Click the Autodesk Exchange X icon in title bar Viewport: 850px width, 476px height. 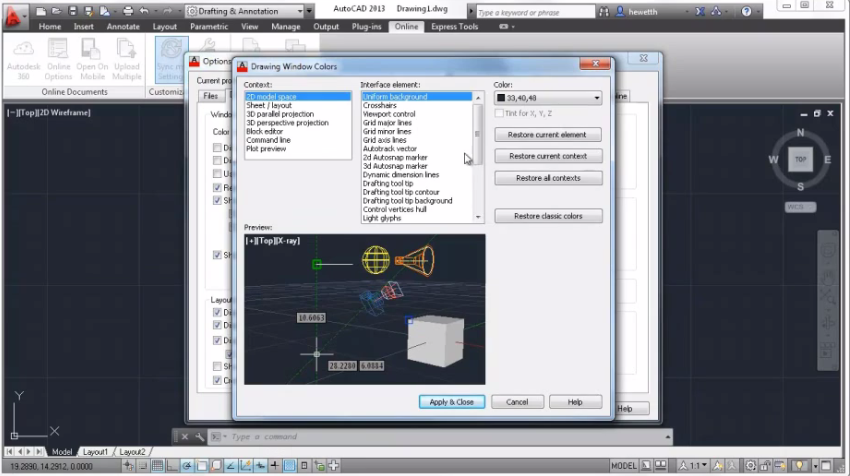(x=700, y=11)
